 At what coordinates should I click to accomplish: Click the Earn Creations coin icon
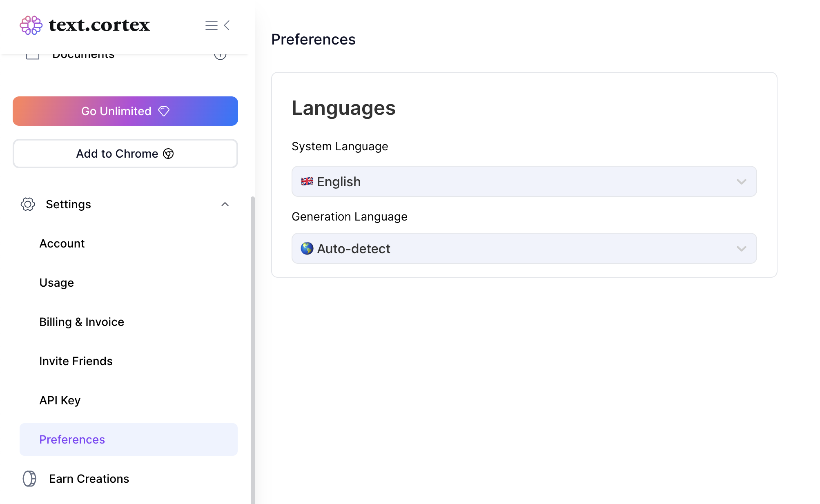point(29,479)
